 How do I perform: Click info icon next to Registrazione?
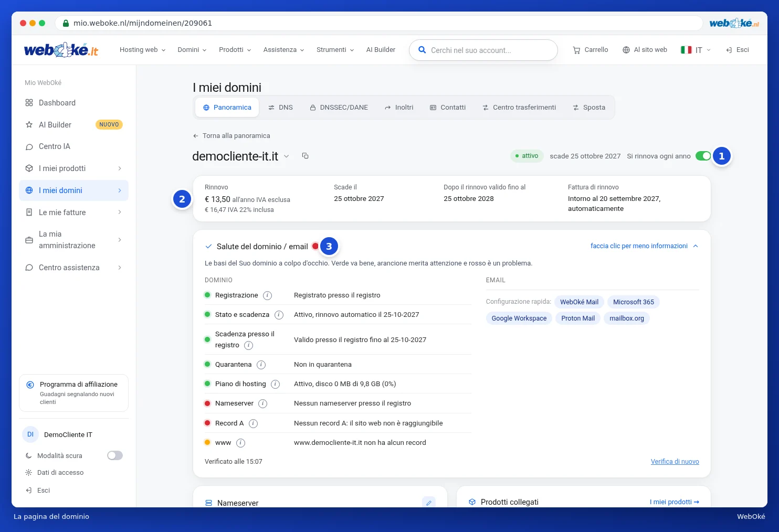[x=267, y=295]
